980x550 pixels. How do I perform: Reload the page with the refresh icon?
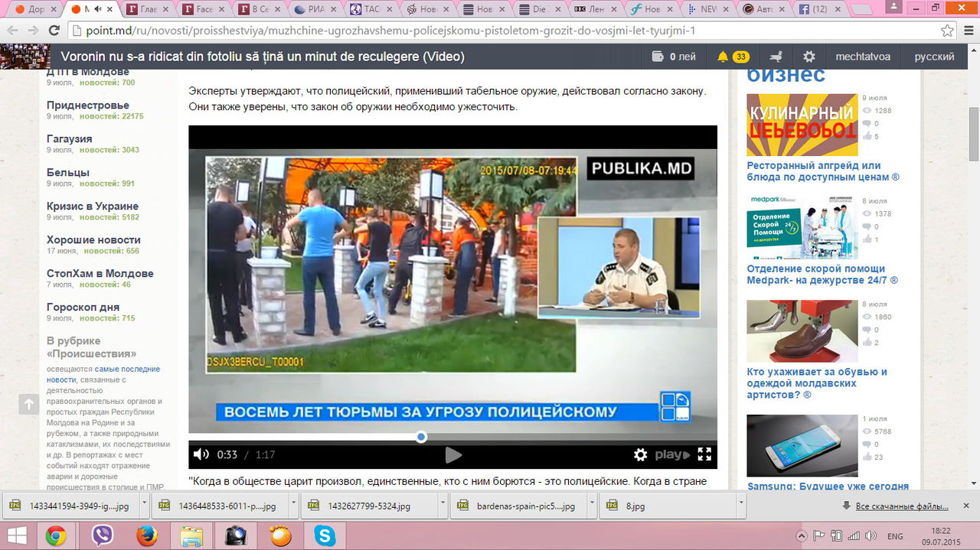(x=54, y=31)
